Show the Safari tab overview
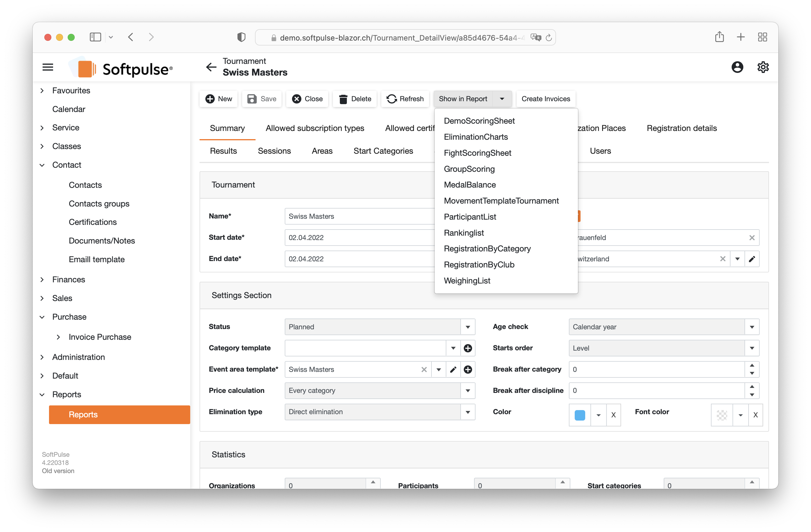 (x=762, y=37)
